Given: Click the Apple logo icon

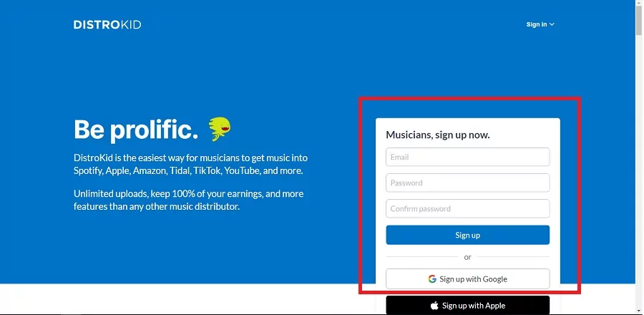Looking at the screenshot, I should (434, 305).
